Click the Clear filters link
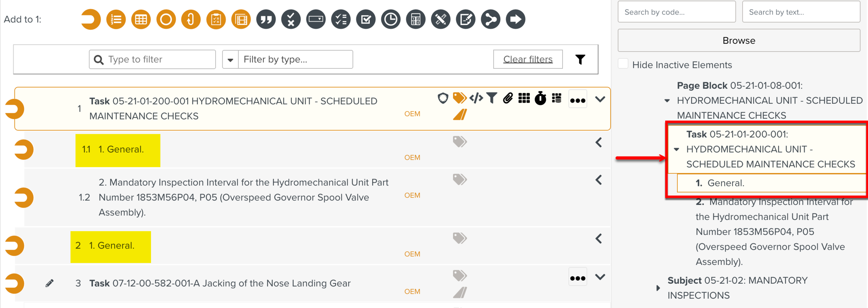Image resolution: width=868 pixels, height=308 pixels. click(x=528, y=59)
